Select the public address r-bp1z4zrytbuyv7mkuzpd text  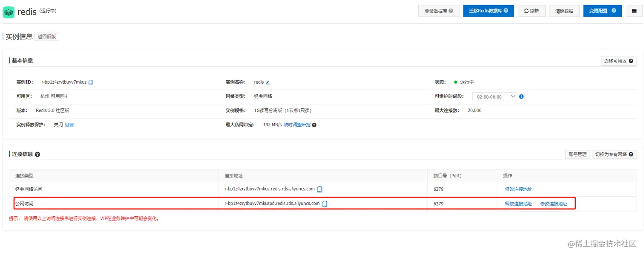(x=272, y=204)
